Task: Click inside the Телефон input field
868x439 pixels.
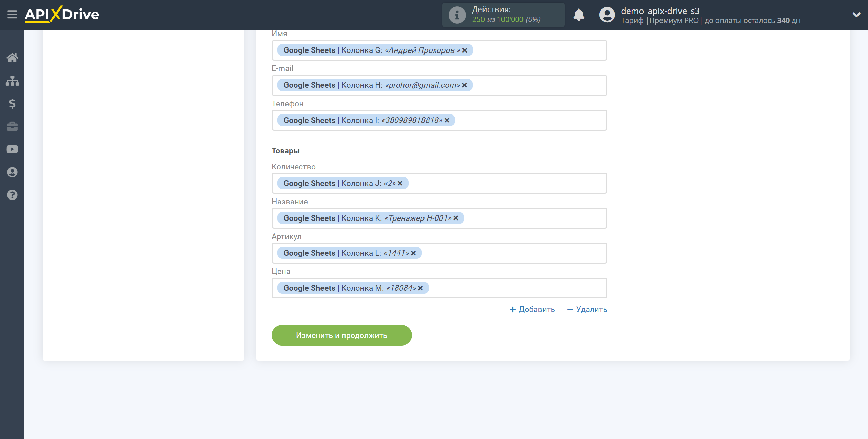Action: (439, 120)
